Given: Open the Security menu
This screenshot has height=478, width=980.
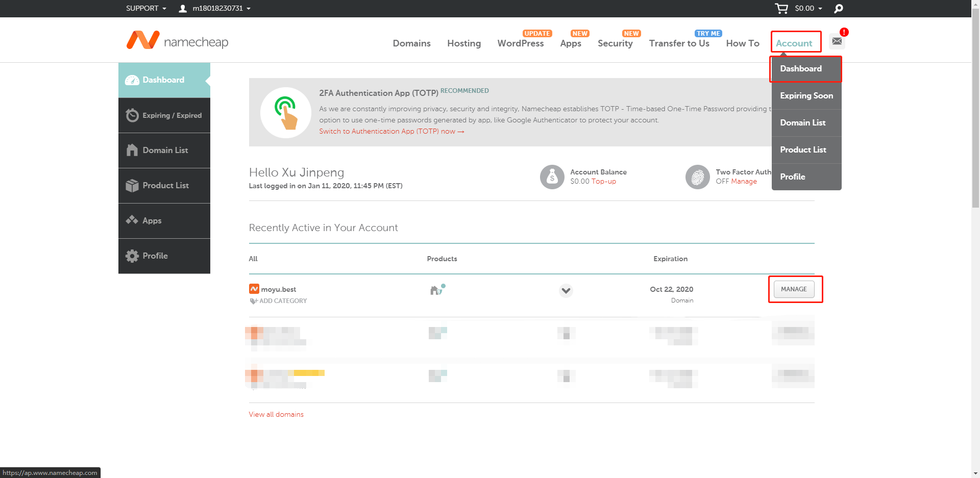Looking at the screenshot, I should click(x=615, y=43).
